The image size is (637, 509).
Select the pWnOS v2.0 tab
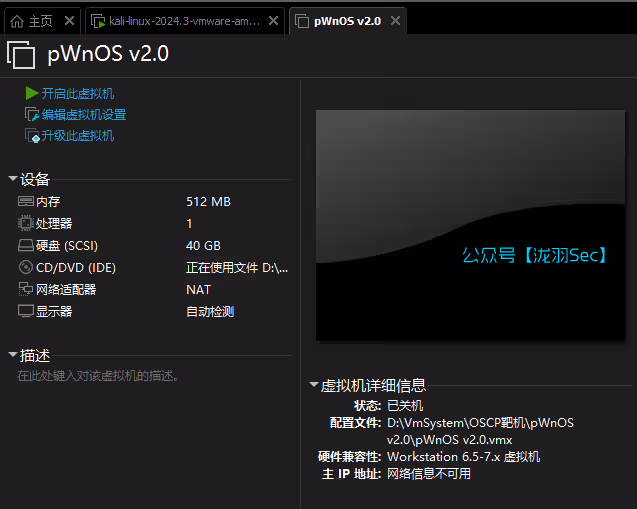coord(347,21)
